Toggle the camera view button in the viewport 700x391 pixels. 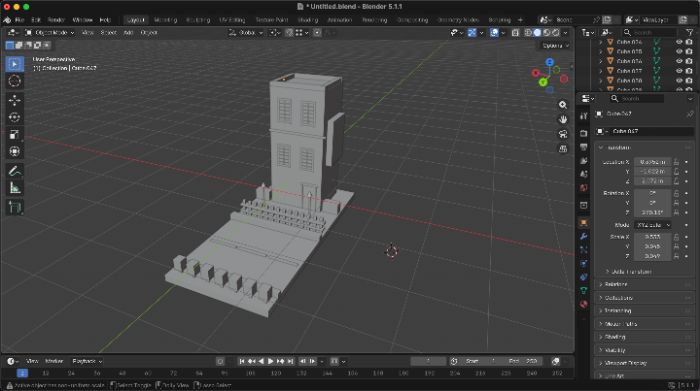(x=563, y=134)
